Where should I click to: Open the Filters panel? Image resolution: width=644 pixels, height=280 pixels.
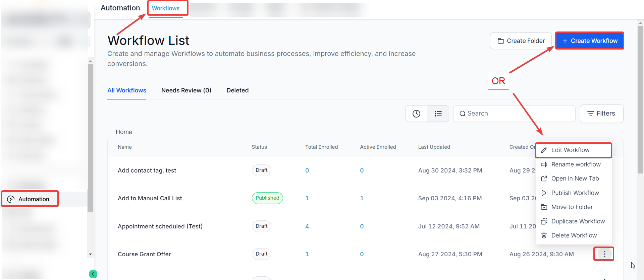[x=601, y=114]
